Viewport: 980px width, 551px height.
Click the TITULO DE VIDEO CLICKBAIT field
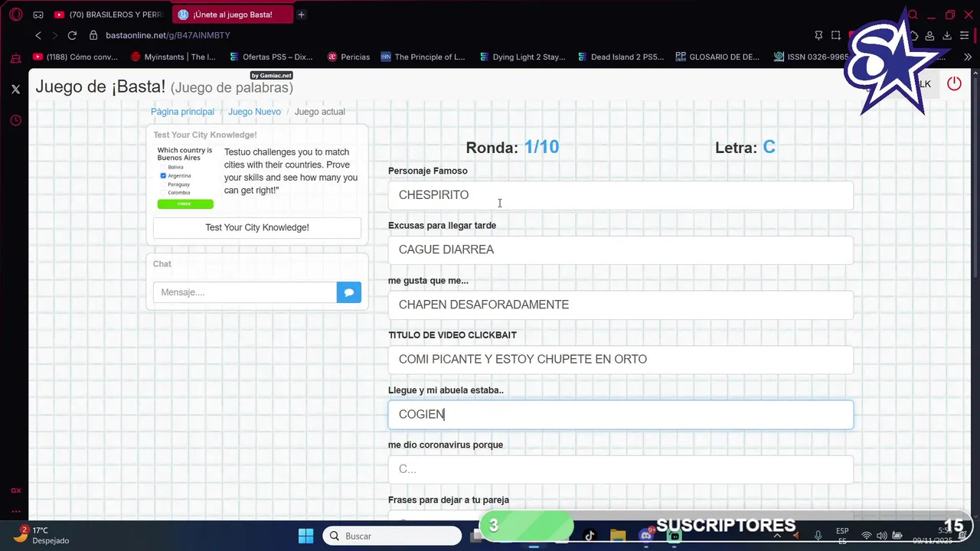click(620, 359)
